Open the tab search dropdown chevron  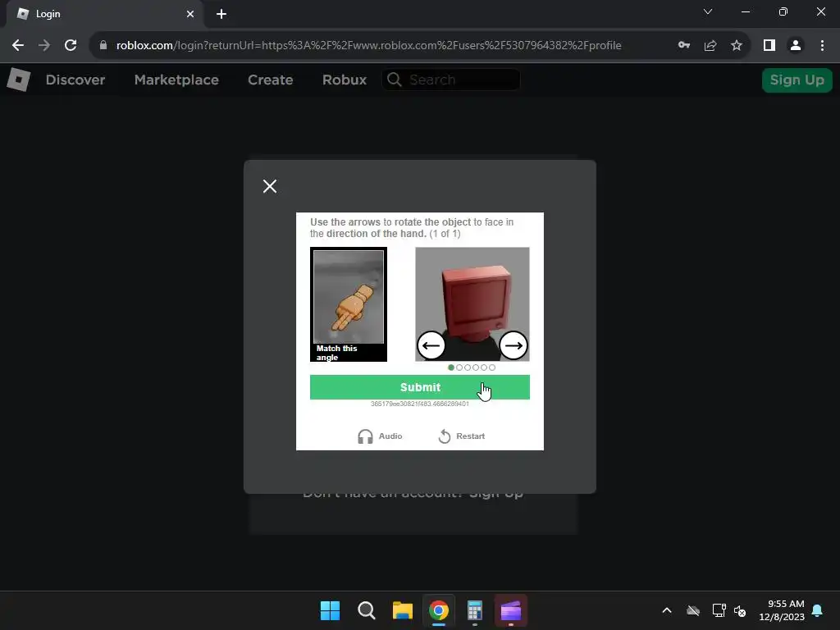[x=708, y=11]
